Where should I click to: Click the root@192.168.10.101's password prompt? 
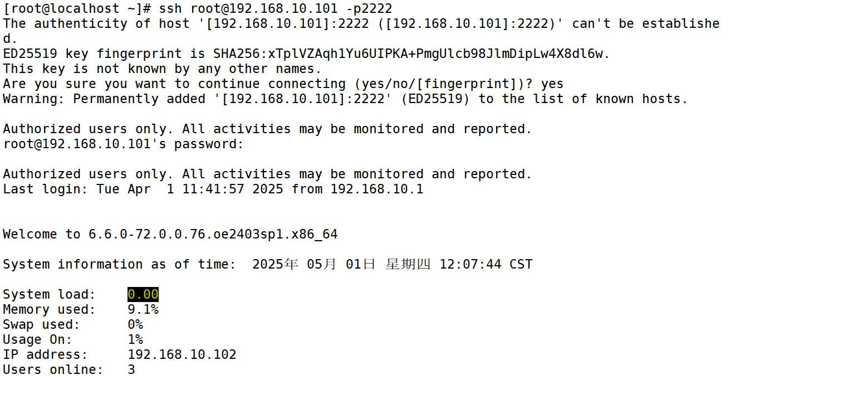124,144
